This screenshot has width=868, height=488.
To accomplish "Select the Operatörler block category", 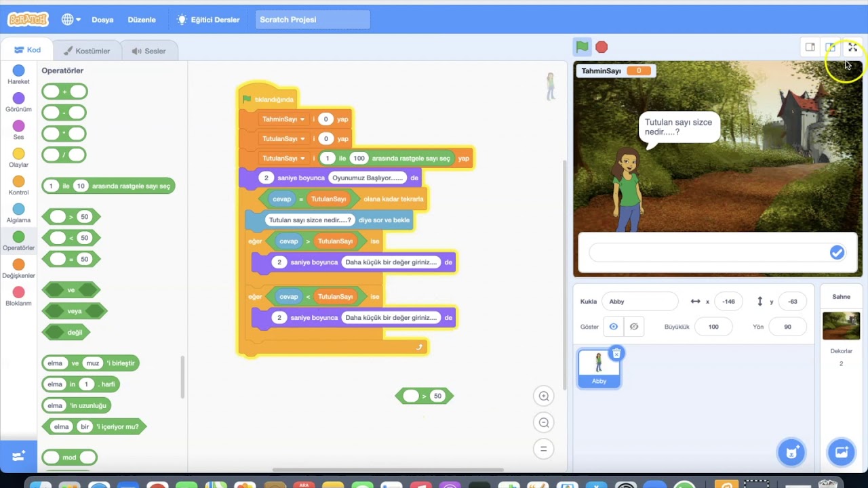I will click(x=18, y=241).
